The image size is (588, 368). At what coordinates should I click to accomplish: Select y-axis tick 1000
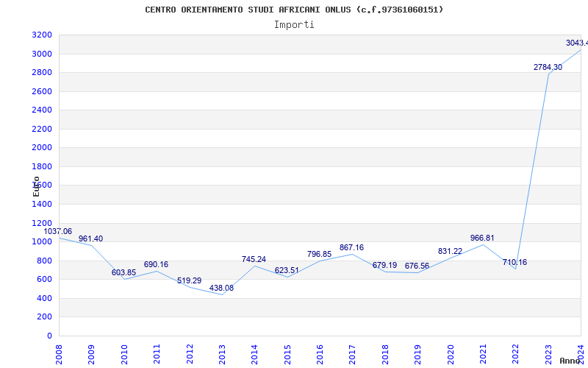point(42,242)
